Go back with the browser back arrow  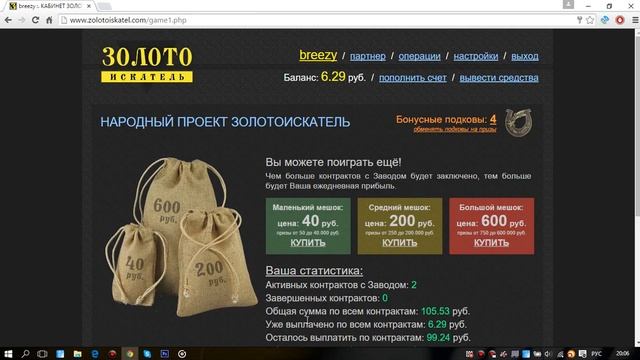(8, 20)
